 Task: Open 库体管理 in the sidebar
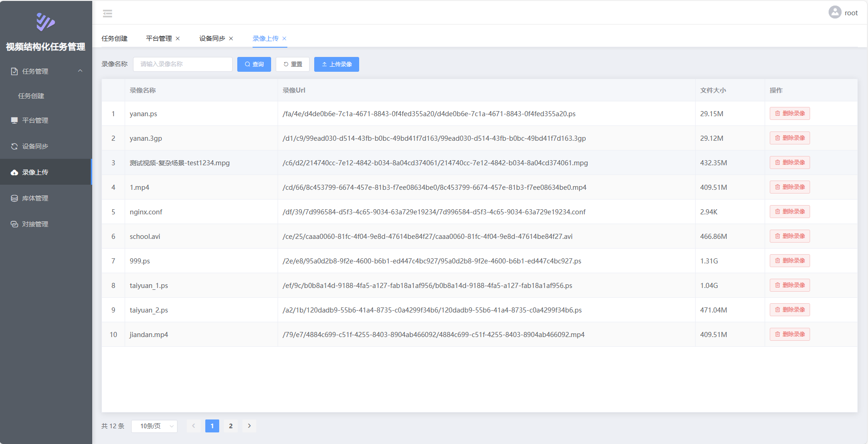[x=46, y=198]
